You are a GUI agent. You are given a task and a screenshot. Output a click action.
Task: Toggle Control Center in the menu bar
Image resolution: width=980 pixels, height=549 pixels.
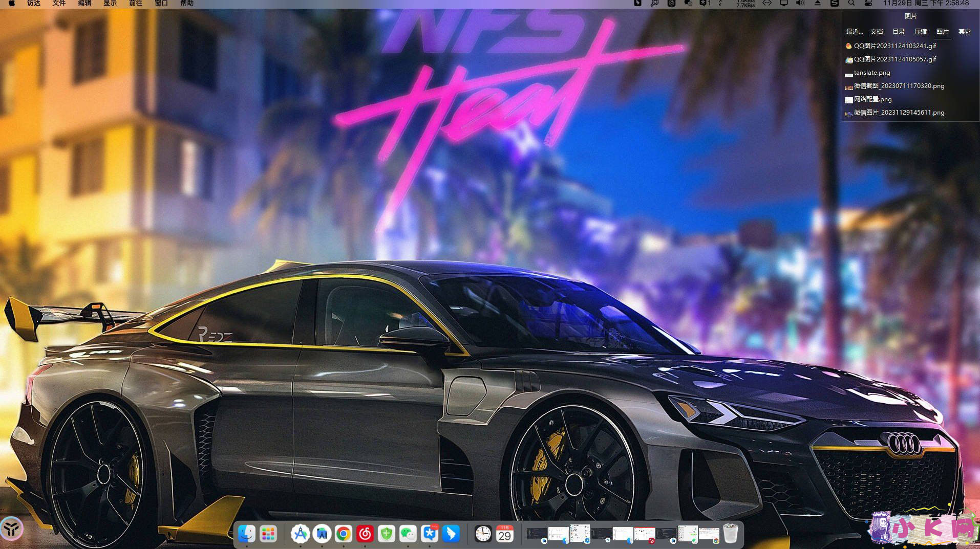coord(868,3)
